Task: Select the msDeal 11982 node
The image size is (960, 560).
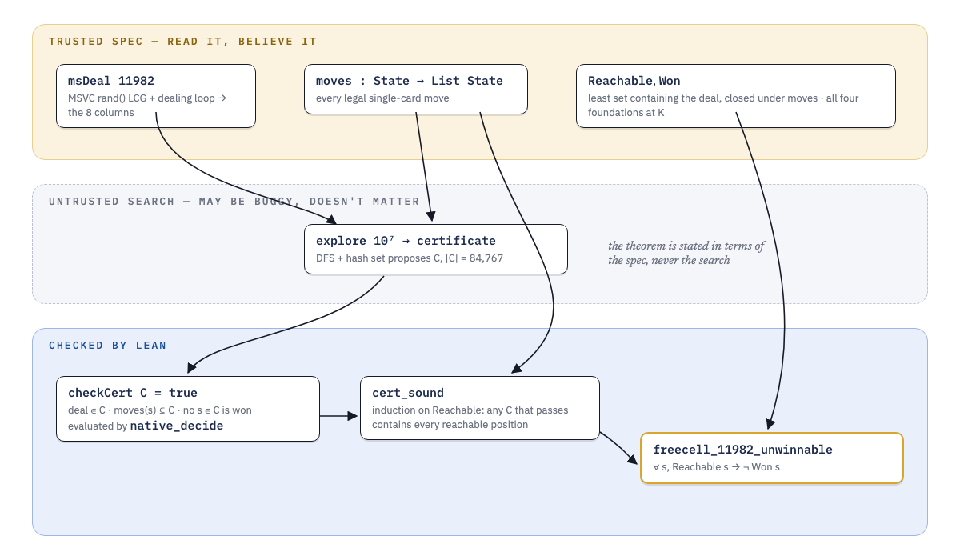Action: tap(156, 96)
